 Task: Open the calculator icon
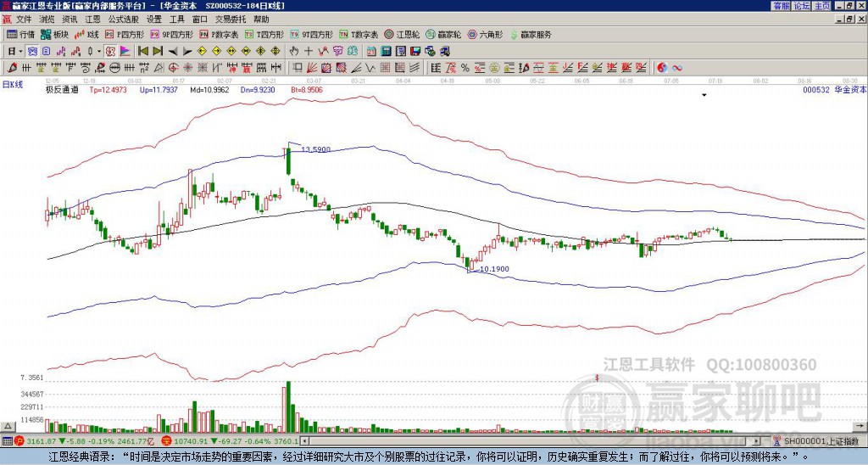(387, 52)
